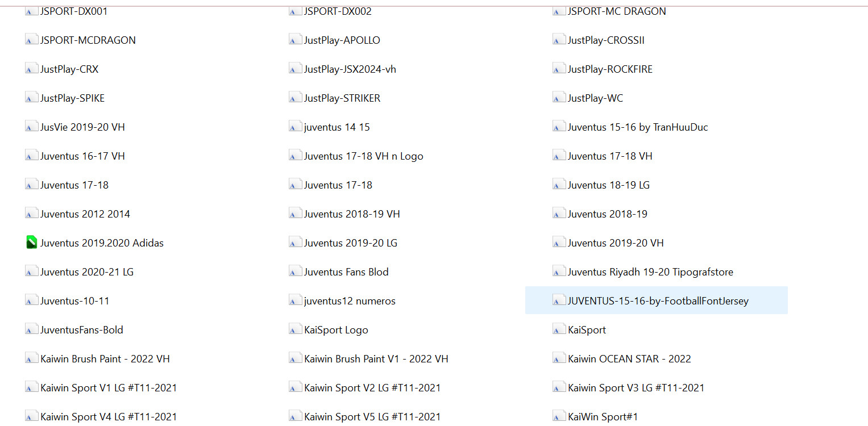This screenshot has height=426, width=868.
Task: Click the highlighted JUVENTUS-15-16-by-FootballFontJersey name
Action: point(658,301)
